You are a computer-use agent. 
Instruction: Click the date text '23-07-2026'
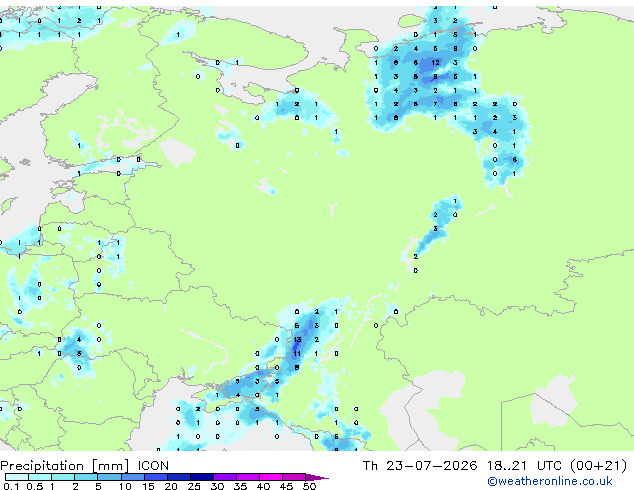click(x=431, y=466)
